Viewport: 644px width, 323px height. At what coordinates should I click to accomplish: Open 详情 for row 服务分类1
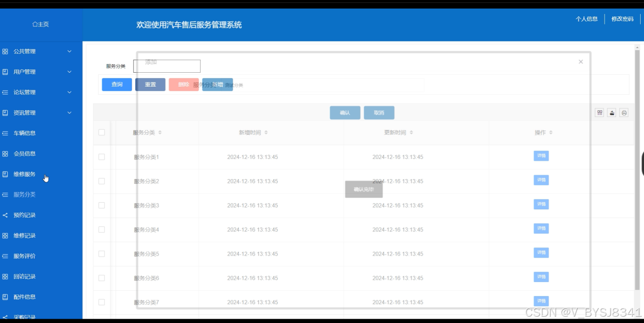tap(541, 156)
